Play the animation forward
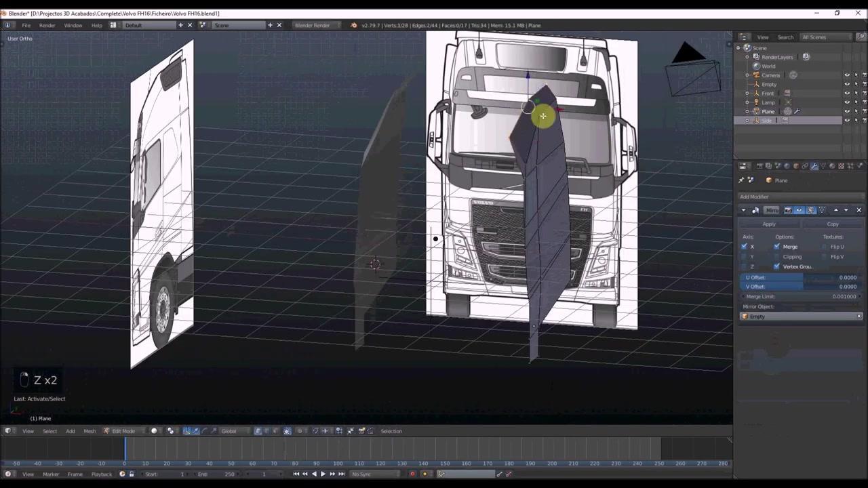868x488 pixels. (323, 474)
